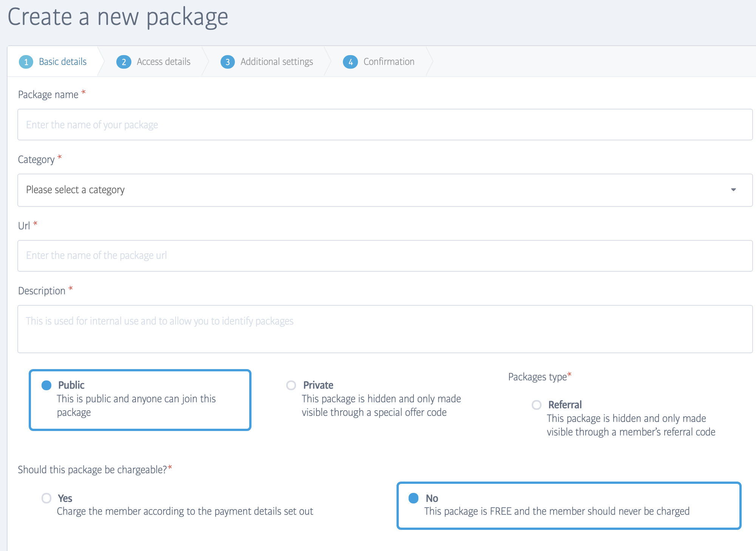Click the step 3 number circle
This screenshot has width=756, height=551.
[x=227, y=62]
